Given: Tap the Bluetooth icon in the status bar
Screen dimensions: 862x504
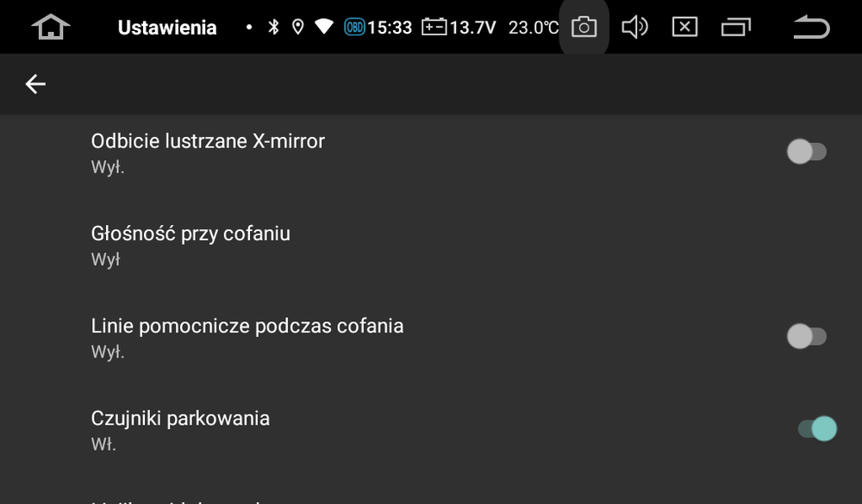Looking at the screenshot, I should click(x=274, y=27).
